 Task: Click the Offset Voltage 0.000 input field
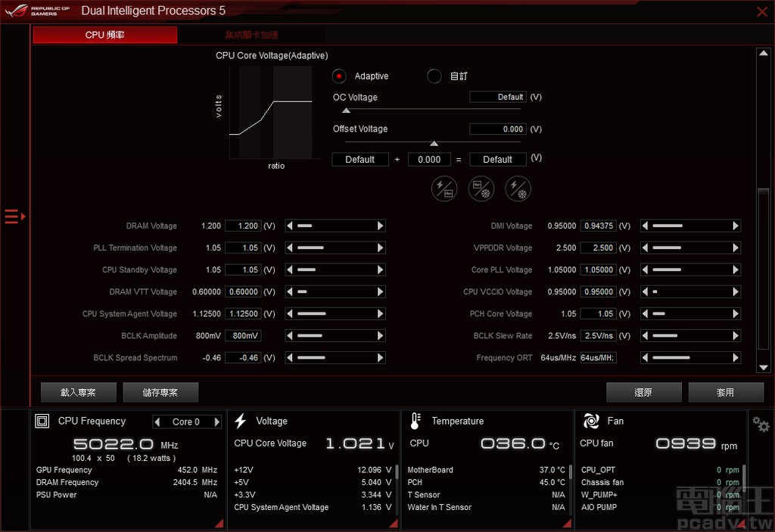pyautogui.click(x=498, y=129)
